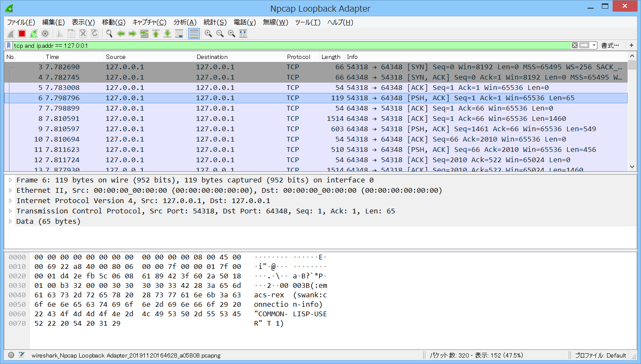
Task: Stop the capture with the red square icon
Action: pyautogui.click(x=22, y=34)
